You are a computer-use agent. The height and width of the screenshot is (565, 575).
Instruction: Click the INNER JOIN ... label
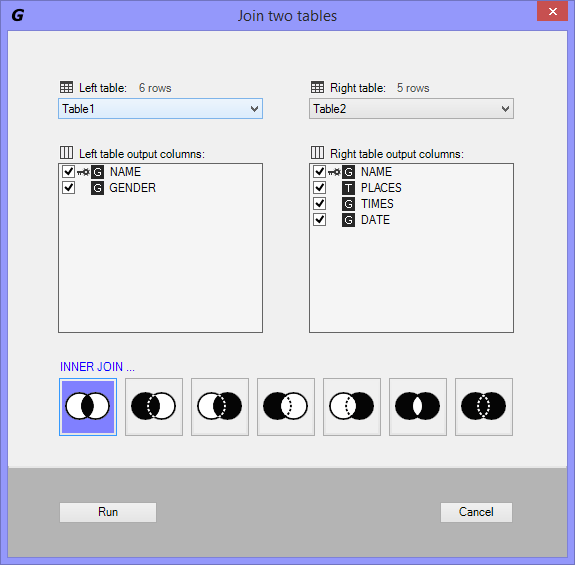[x=97, y=367]
